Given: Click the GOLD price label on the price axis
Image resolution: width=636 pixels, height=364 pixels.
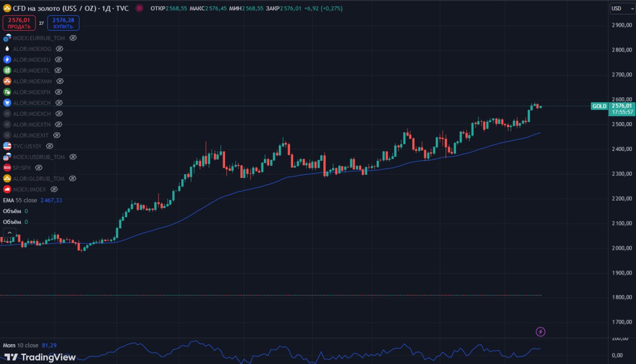Looking at the screenshot, I should (x=600, y=106).
